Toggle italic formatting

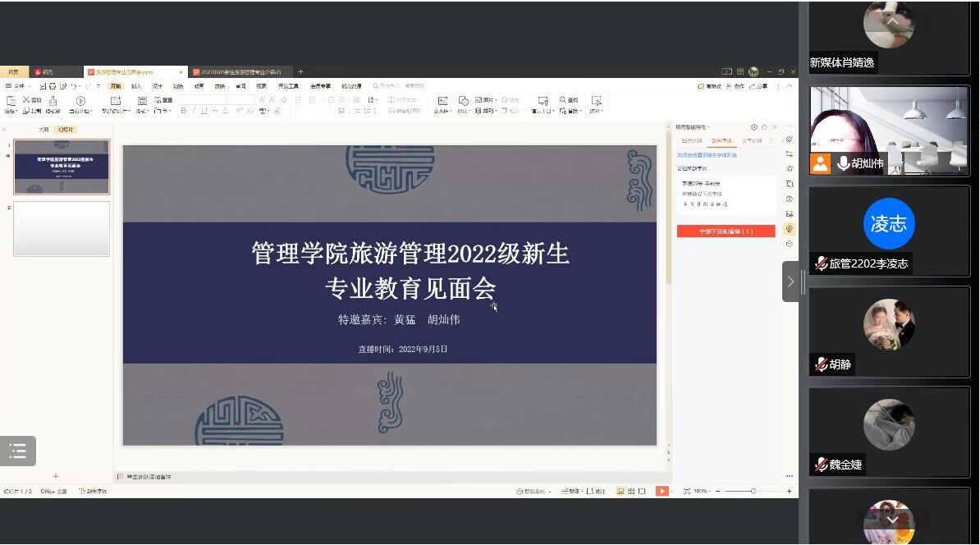194,111
